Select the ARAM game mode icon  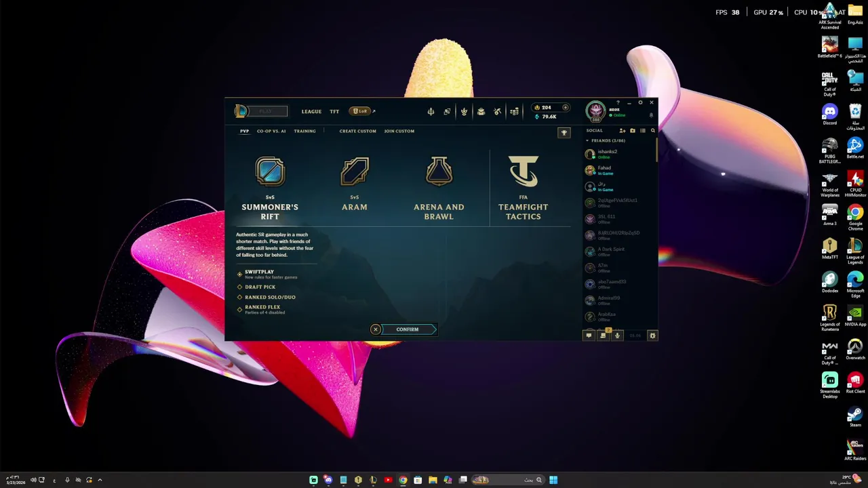pyautogui.click(x=355, y=171)
